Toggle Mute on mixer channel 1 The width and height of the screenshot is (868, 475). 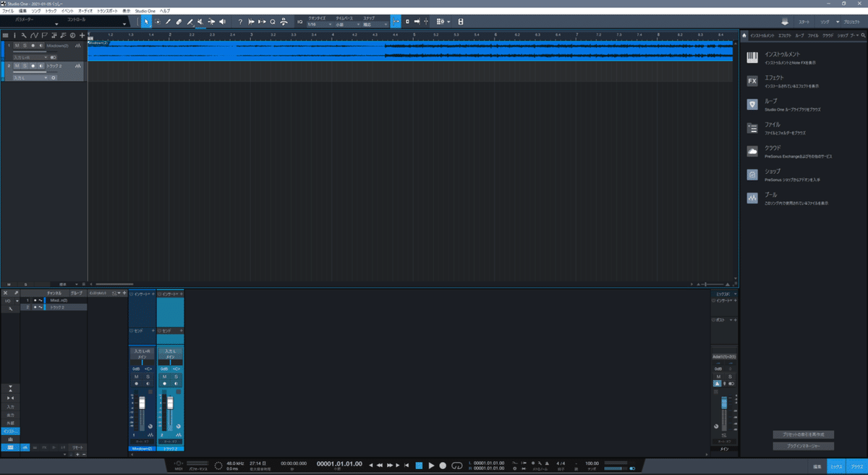(136, 377)
